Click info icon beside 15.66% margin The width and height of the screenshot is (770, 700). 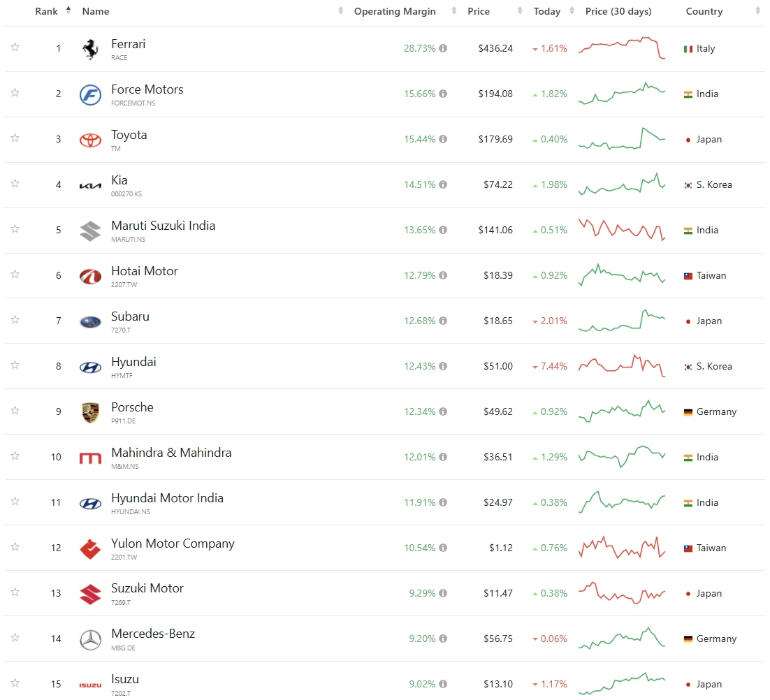coord(443,94)
